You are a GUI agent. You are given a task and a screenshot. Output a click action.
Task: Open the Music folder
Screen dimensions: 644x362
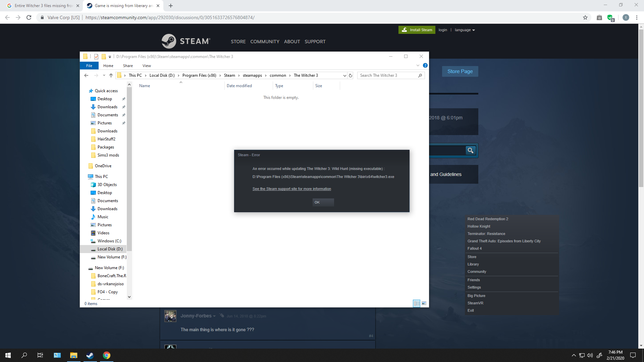[x=103, y=217]
